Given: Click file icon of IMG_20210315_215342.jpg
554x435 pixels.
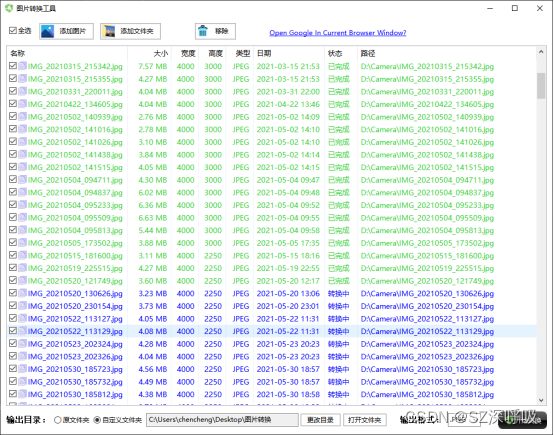Looking at the screenshot, I should point(23,66).
